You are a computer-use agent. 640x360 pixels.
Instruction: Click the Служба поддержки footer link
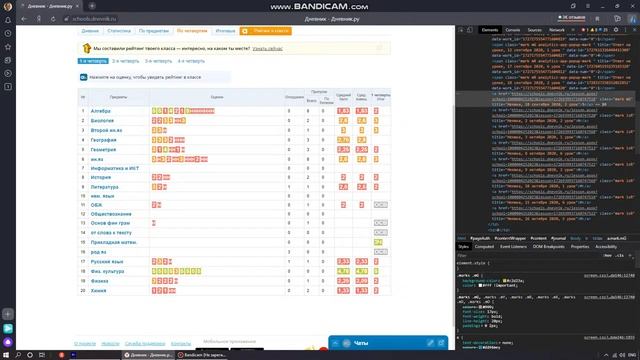tap(145, 344)
